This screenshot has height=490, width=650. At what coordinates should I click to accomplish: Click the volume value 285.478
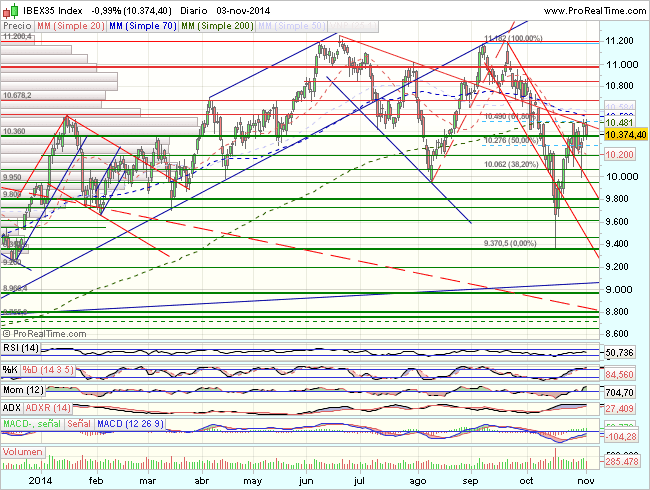(x=621, y=461)
